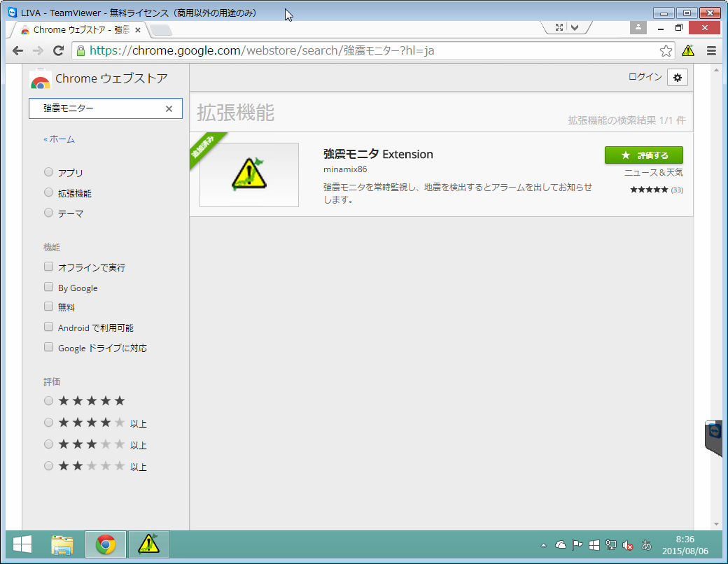Open the earthquake monitor taskbar app
This screenshot has width=728, height=564.
149,544
